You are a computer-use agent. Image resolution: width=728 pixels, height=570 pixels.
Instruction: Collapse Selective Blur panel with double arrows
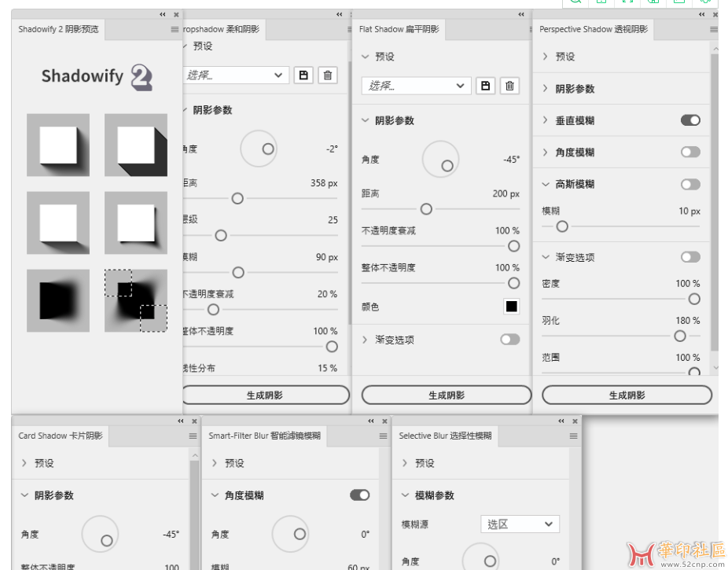tap(561, 421)
